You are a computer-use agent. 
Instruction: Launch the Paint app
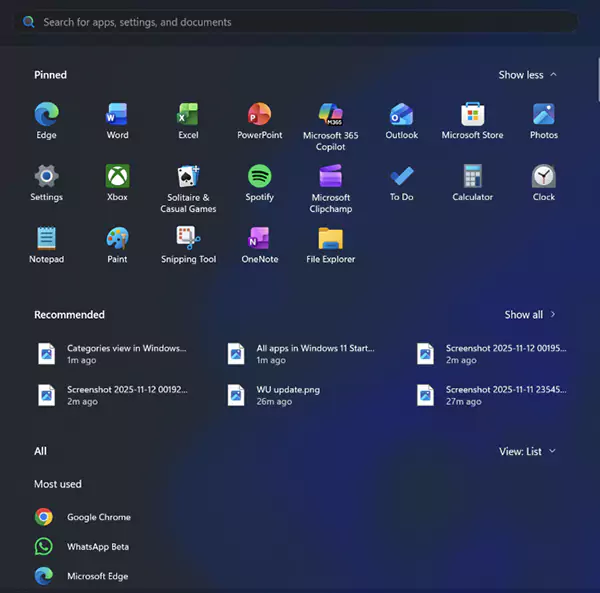click(117, 245)
